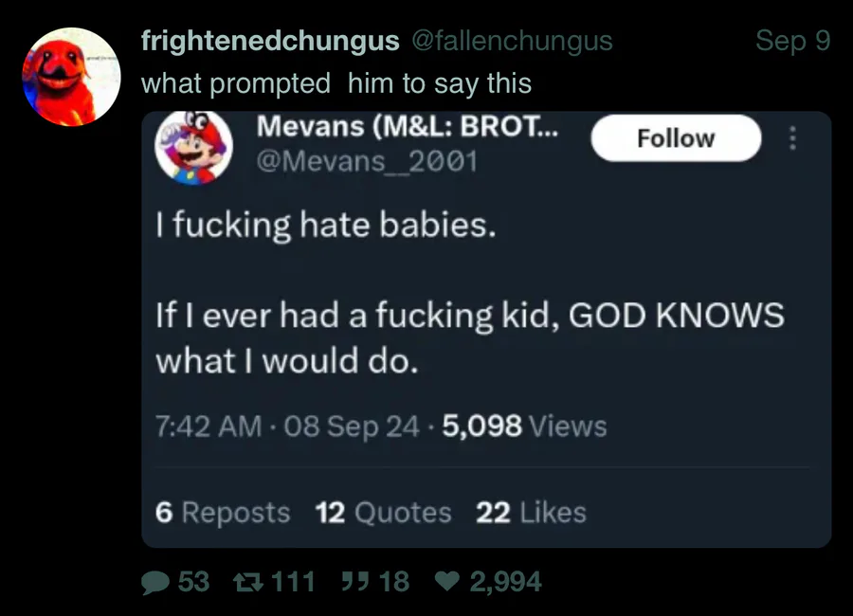Click the @fallenchungus handle
This screenshot has width=853, height=616.
coord(511,41)
